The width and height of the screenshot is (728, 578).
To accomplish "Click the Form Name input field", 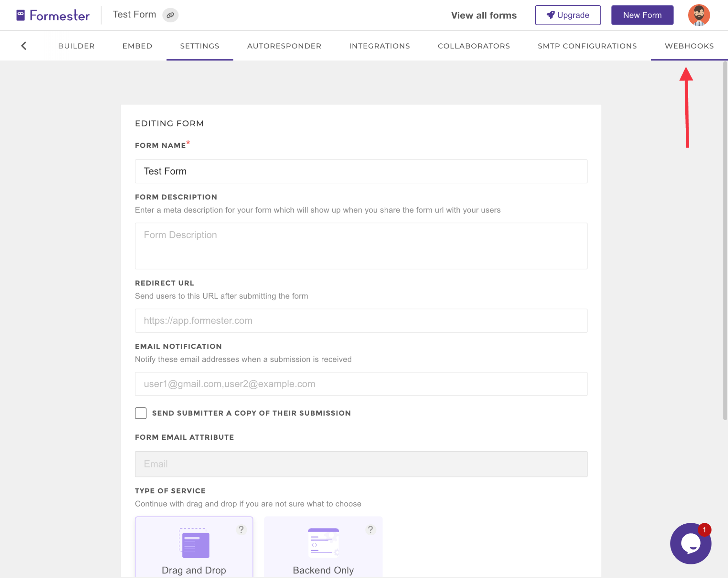I will [x=361, y=171].
